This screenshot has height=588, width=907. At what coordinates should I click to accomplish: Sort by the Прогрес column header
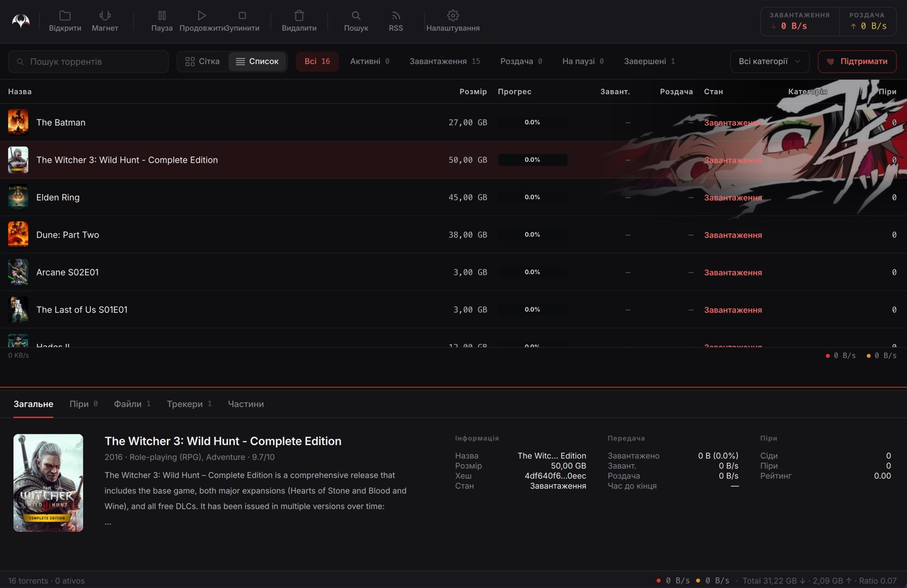(x=515, y=91)
